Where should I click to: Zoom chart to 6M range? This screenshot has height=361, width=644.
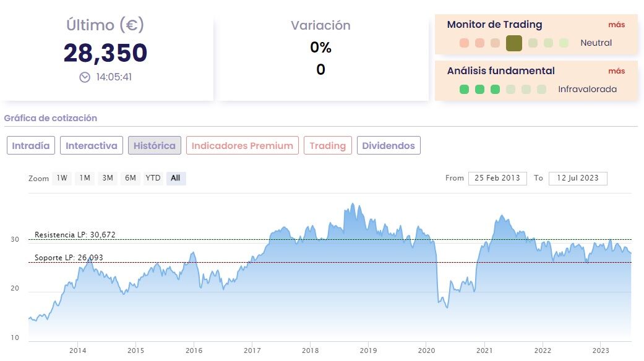pyautogui.click(x=130, y=178)
